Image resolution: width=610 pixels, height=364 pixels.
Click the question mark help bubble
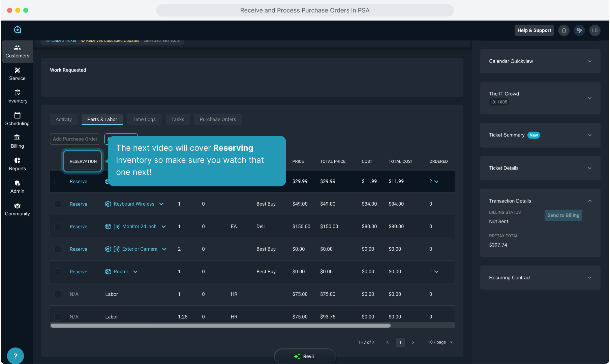(15, 356)
